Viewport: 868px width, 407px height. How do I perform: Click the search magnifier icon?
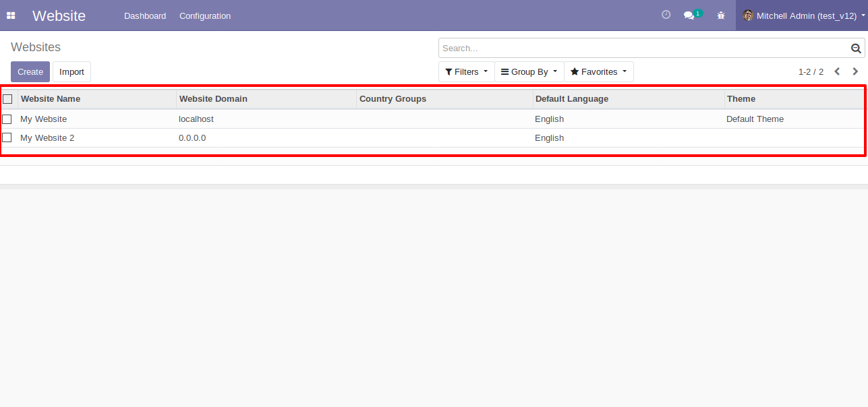[x=856, y=49]
